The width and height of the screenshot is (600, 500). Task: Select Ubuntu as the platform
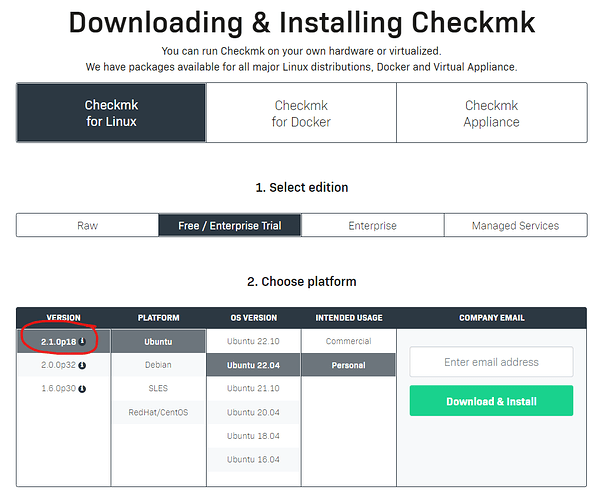point(158,341)
